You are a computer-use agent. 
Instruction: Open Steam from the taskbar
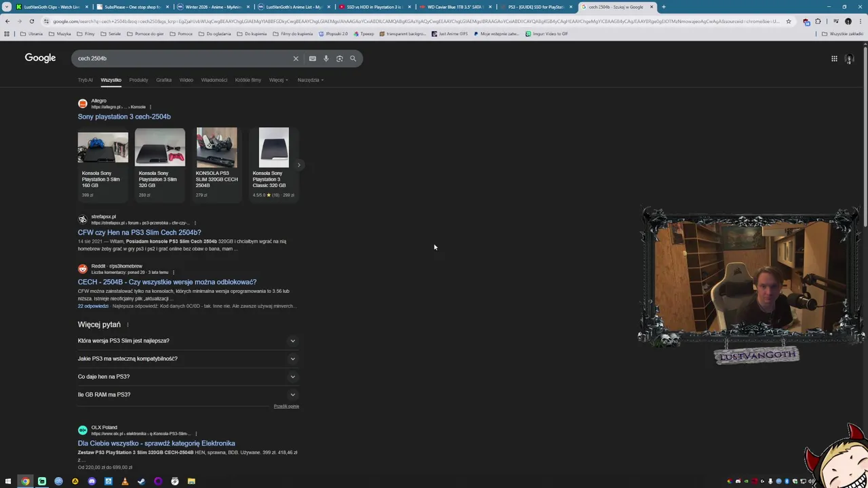click(141, 481)
